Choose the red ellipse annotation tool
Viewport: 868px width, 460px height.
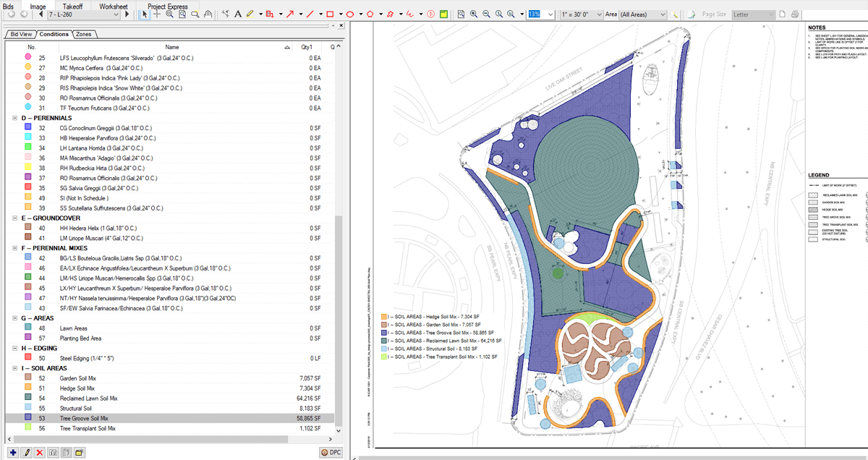tap(349, 14)
